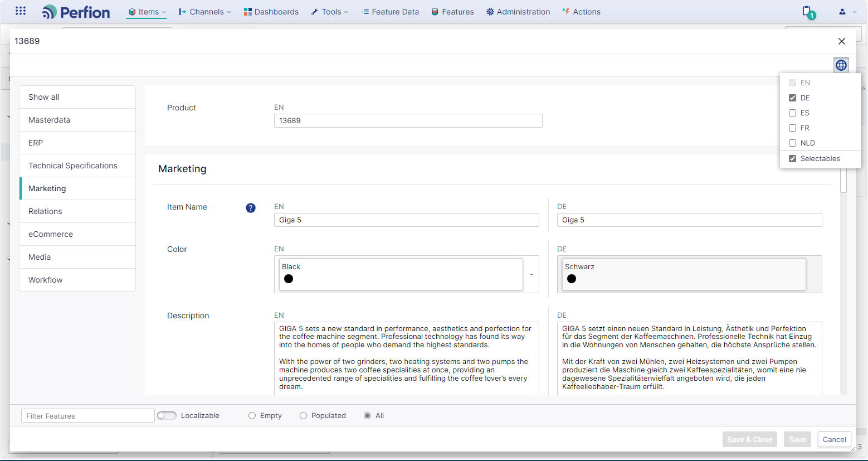Screen dimensions: 868x461
Task: Click the clipboard notifications icon
Action: tap(808, 12)
